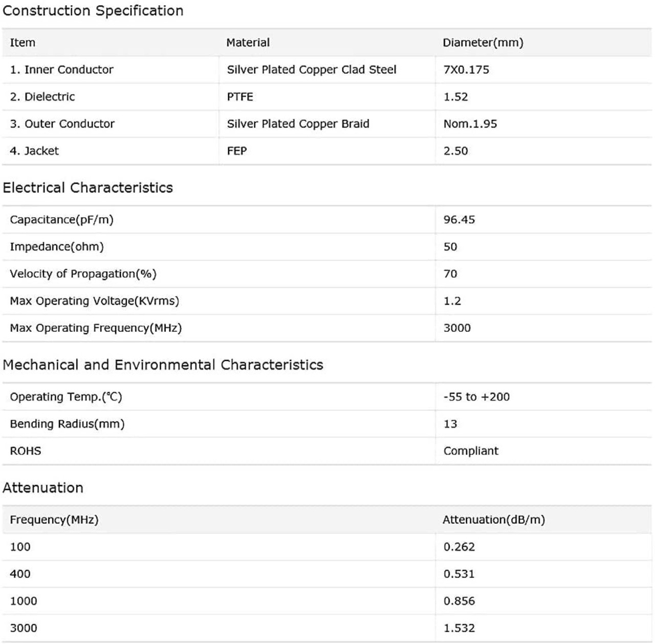Select the ROHS Compliant value
The height and width of the screenshot is (644, 655).
pos(471,451)
